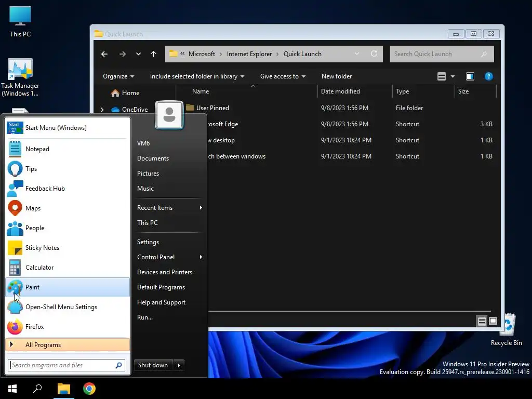This screenshot has height=399, width=532.
Task: Open This PC desktop icon
Action: 20,22
